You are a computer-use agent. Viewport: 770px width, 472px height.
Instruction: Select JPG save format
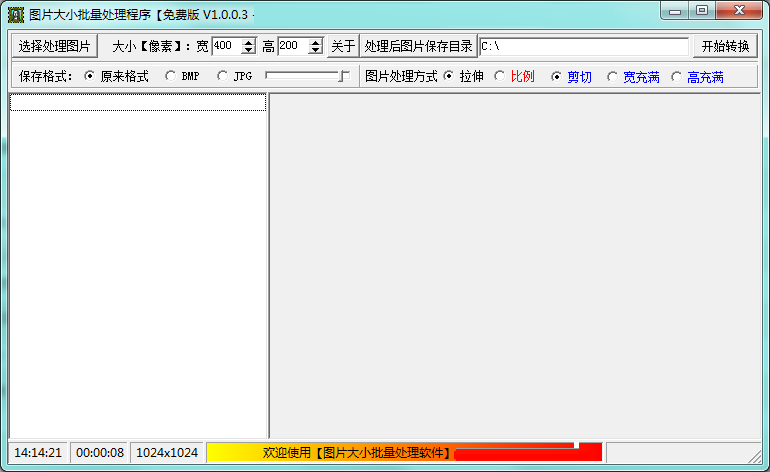[223, 76]
